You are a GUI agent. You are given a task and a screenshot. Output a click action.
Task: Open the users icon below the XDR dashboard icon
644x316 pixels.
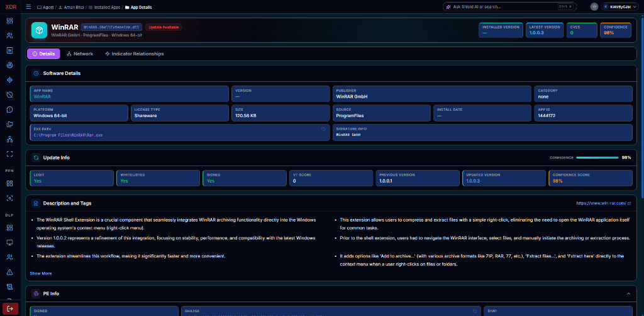click(10, 35)
